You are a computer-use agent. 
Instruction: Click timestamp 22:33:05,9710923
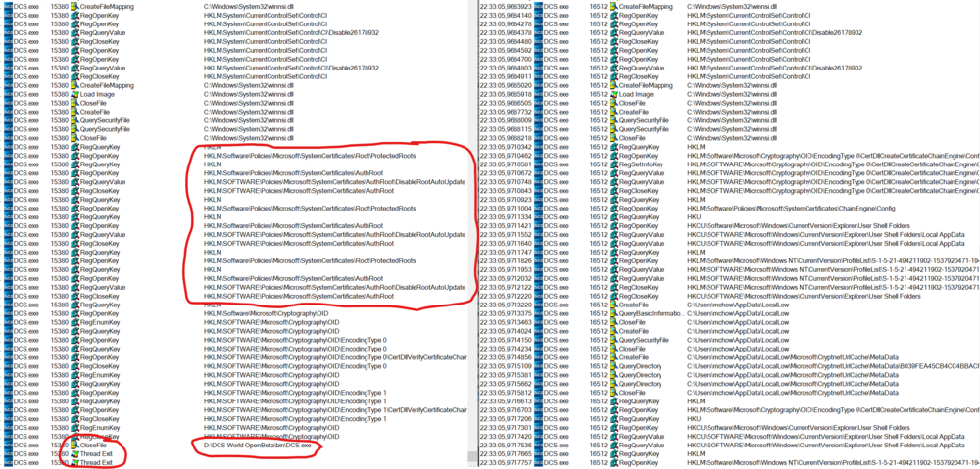point(507,199)
